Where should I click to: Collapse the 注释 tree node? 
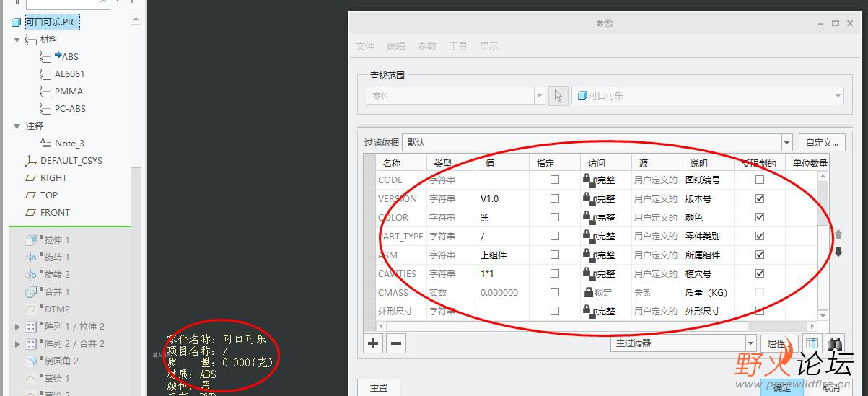coord(17,126)
